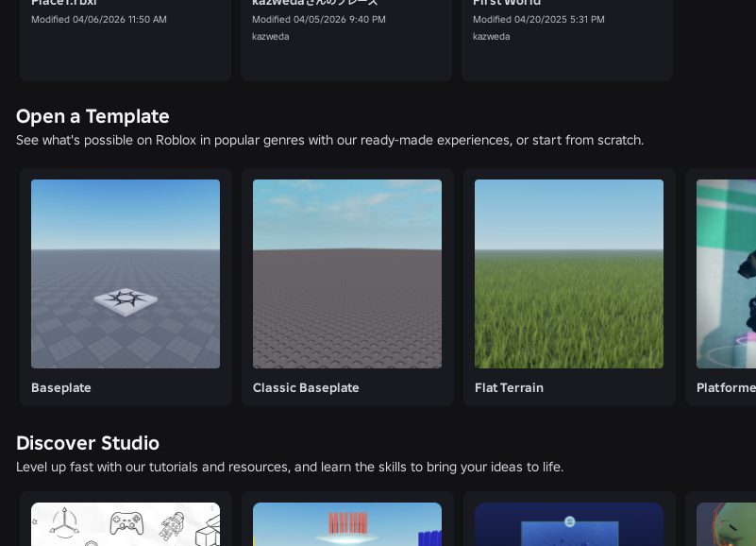Image resolution: width=756 pixels, height=546 pixels.
Task: Click the Baseplate template thumbnail
Action: pos(126,273)
